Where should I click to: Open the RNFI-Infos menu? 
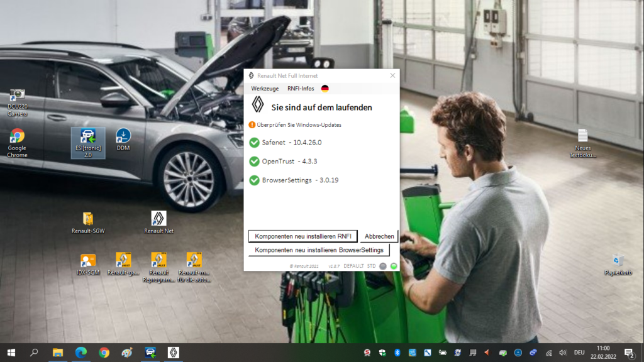click(301, 89)
